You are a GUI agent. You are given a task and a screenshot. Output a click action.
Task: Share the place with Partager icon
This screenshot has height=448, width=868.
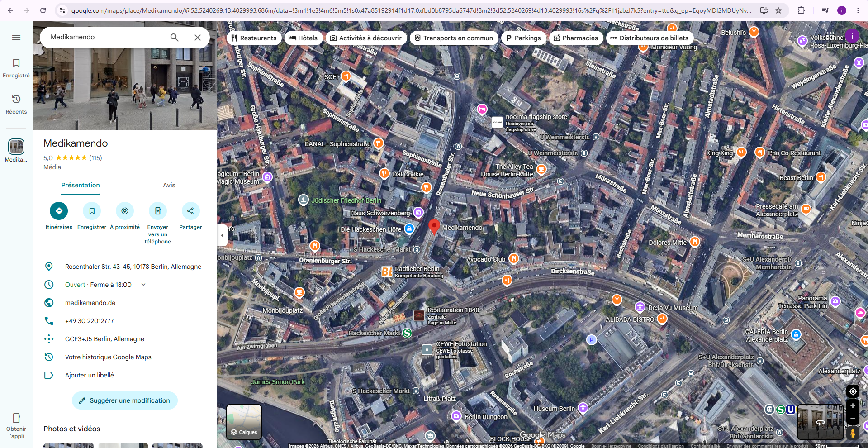coord(190,211)
